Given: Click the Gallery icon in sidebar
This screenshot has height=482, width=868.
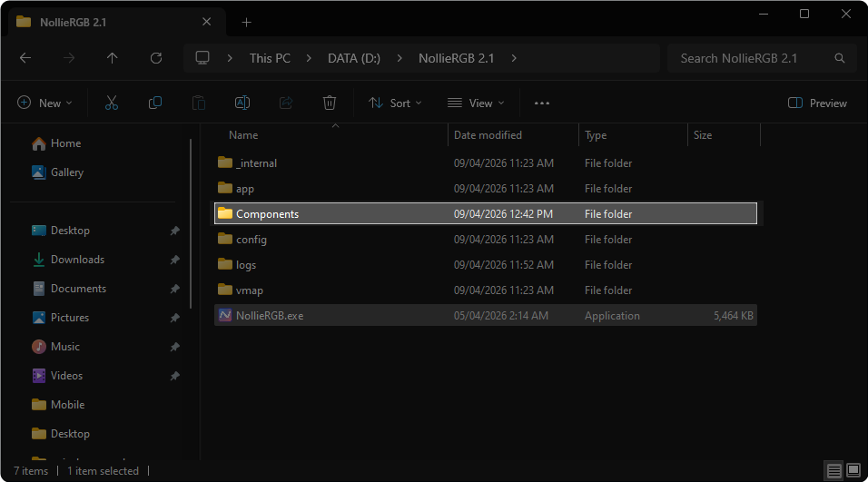Looking at the screenshot, I should pyautogui.click(x=39, y=172).
